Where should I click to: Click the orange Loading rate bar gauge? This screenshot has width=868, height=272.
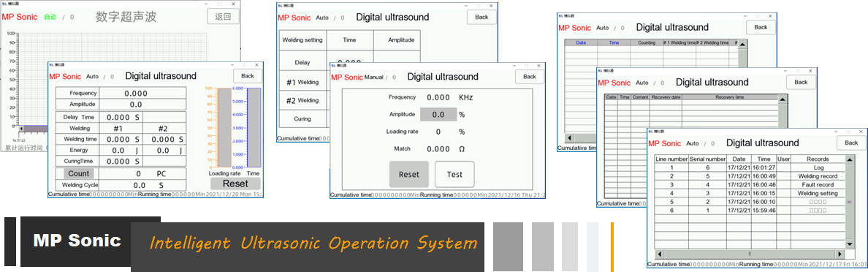[224, 127]
